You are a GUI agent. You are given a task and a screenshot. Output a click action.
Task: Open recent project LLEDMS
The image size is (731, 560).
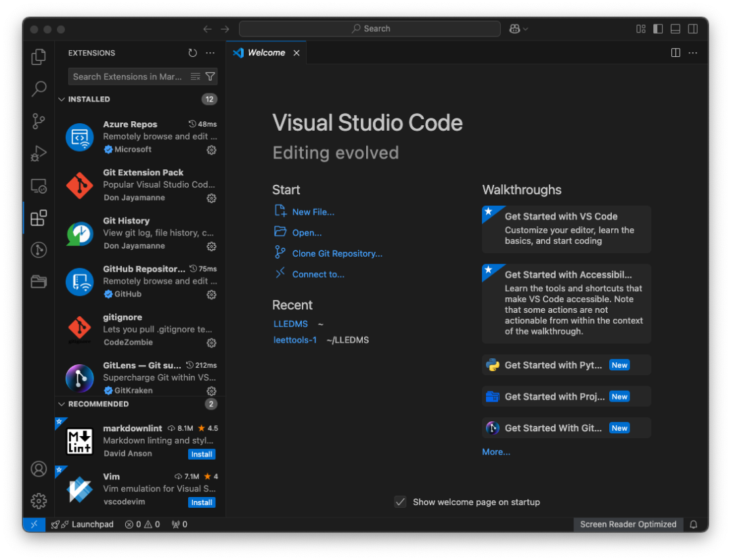click(290, 324)
